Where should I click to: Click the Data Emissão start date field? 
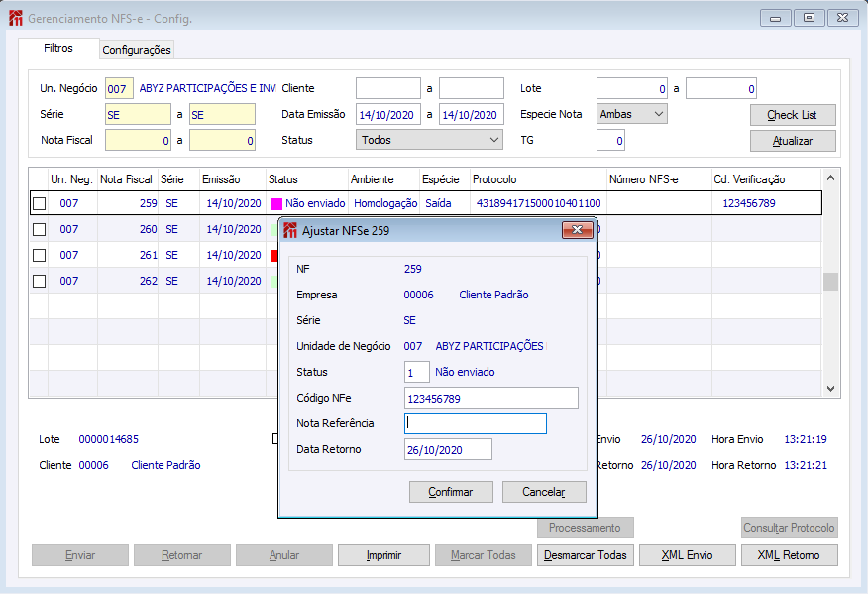(388, 114)
